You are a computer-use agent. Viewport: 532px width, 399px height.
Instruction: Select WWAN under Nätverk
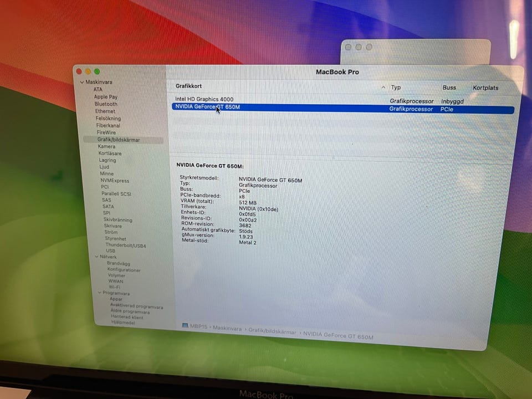click(x=116, y=281)
